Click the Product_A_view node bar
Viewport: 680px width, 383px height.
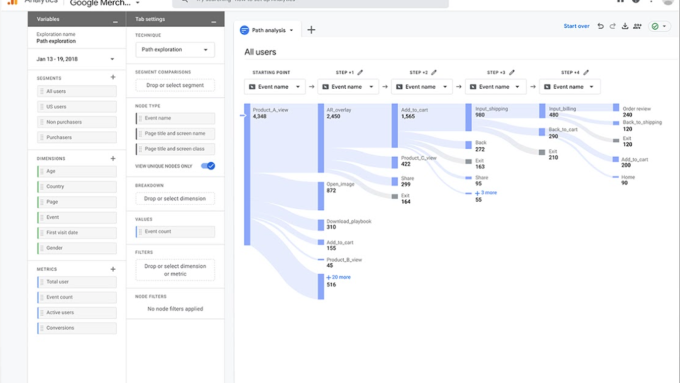coord(247,174)
